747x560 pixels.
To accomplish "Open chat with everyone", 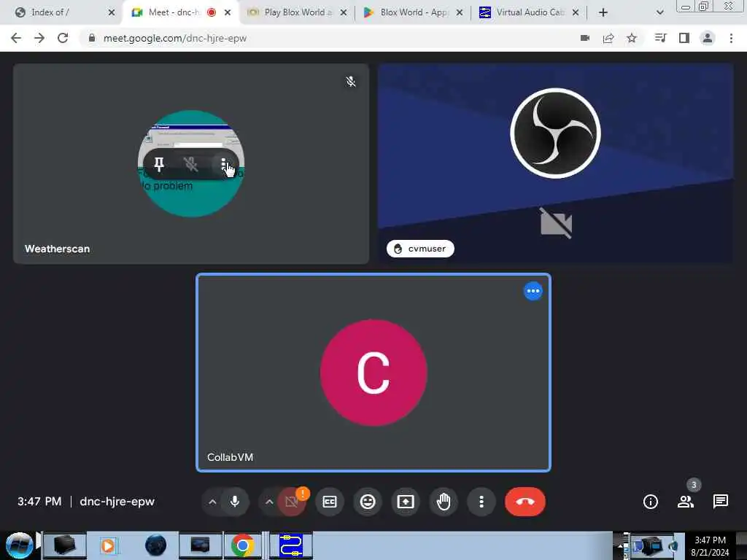I will point(720,502).
